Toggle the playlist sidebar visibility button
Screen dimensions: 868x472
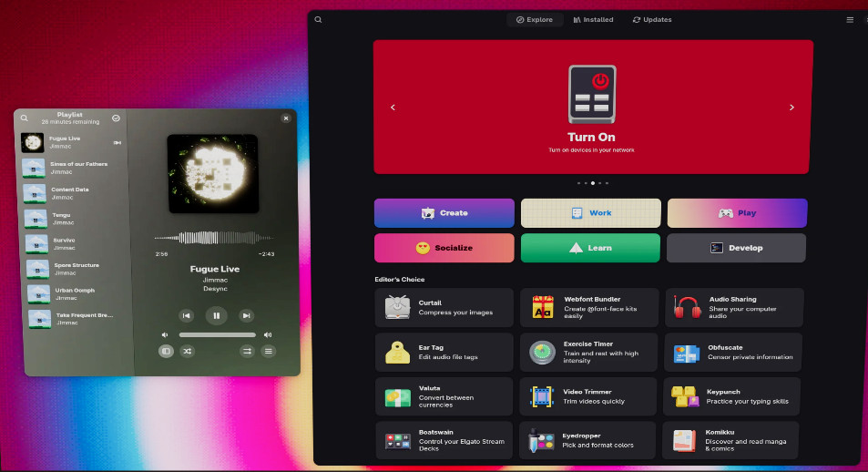(166, 351)
